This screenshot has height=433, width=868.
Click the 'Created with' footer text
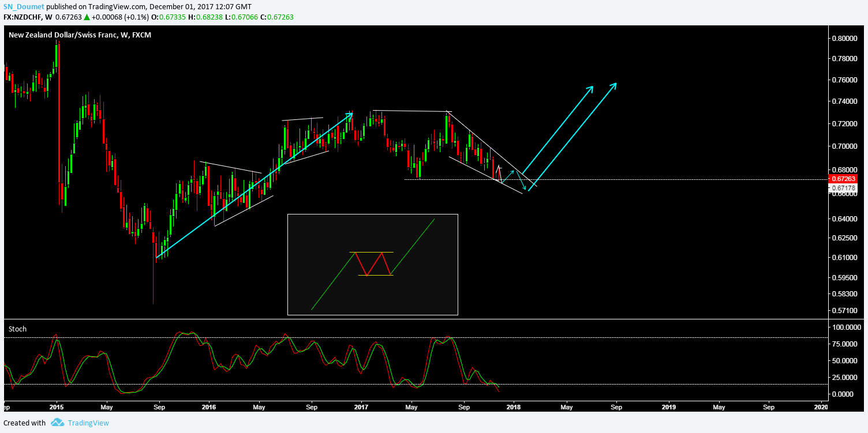[25, 423]
